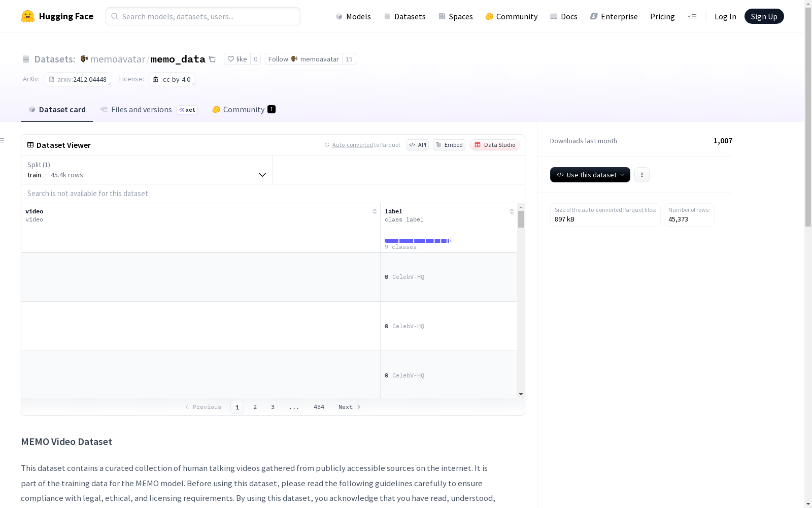
Task: Sort by label column icon
Action: point(512,211)
